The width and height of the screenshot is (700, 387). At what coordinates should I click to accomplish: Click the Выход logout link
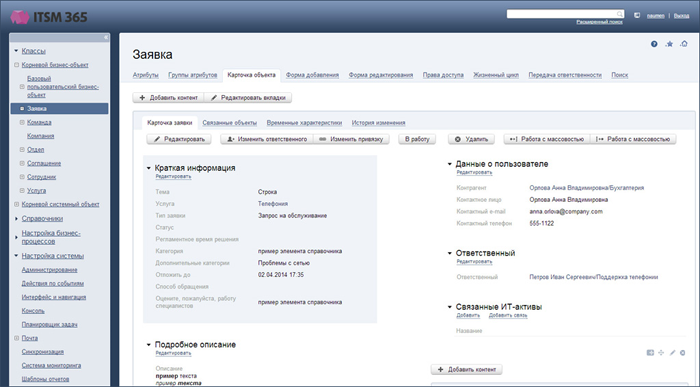tap(681, 16)
